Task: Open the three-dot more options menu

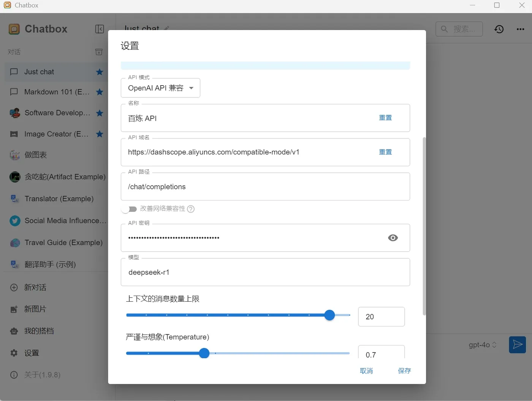Action: 520,29
